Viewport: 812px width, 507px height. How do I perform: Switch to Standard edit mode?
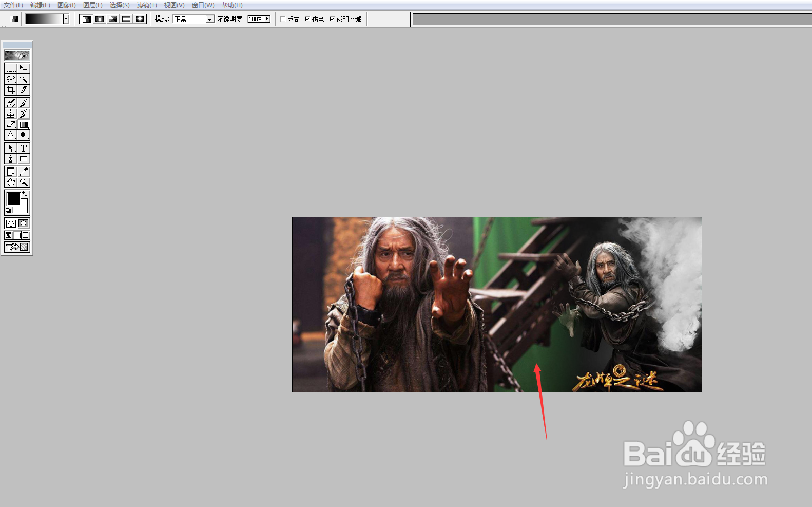pos(11,223)
